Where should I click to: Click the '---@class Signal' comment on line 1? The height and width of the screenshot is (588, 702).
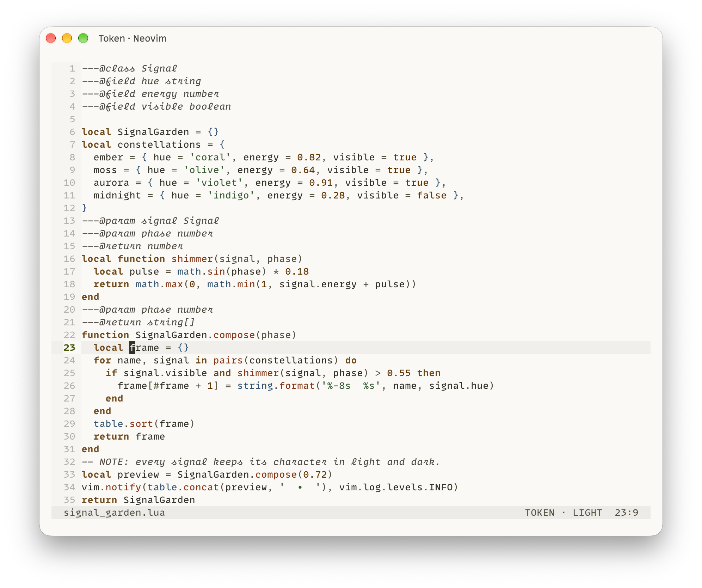[x=129, y=68]
